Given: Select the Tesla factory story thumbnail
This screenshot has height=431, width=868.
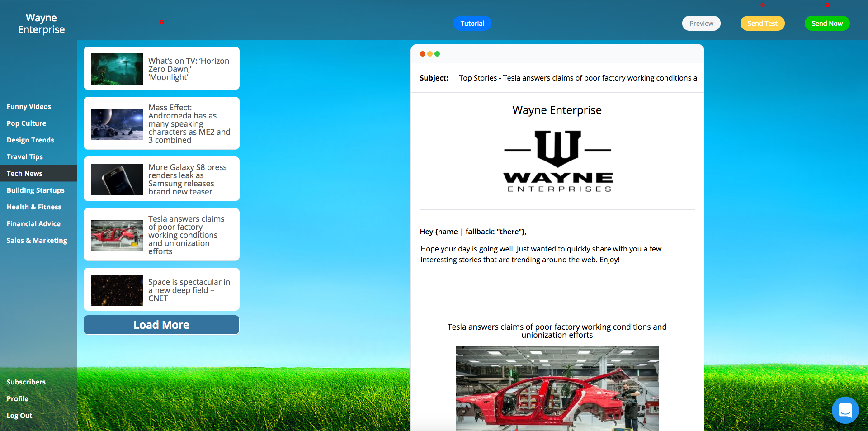Looking at the screenshot, I should tap(117, 235).
